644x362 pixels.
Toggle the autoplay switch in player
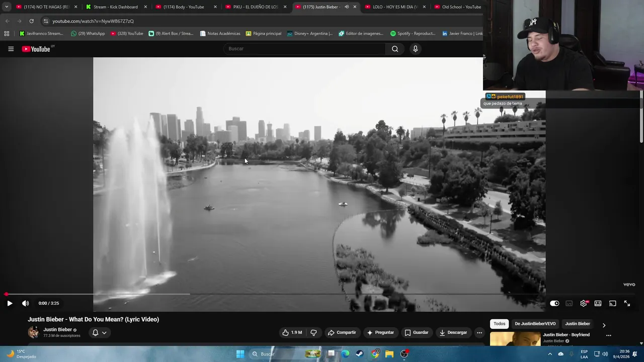coord(554,303)
